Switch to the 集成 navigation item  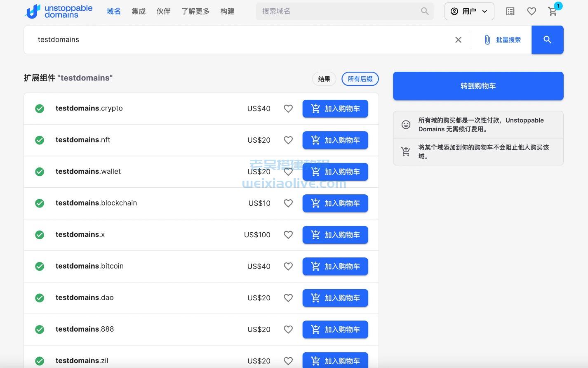(x=139, y=11)
